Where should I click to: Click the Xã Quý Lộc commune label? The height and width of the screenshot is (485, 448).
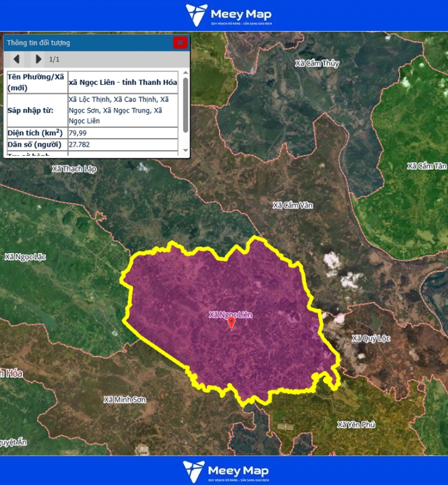(371, 338)
